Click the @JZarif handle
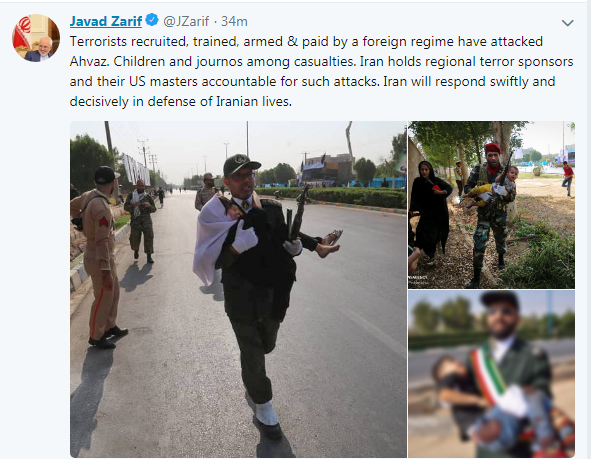The height and width of the screenshot is (459, 591). pos(186,21)
